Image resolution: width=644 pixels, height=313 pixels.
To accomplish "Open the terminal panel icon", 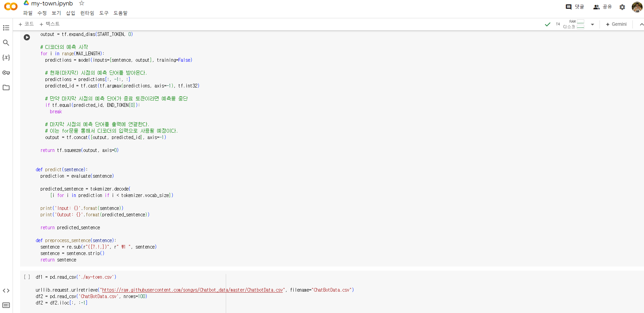I will tap(6, 305).
